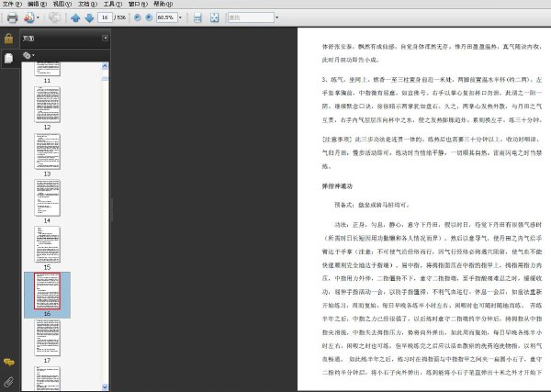Click the zoom in round button
The image size is (551, 392).
pos(149,17)
